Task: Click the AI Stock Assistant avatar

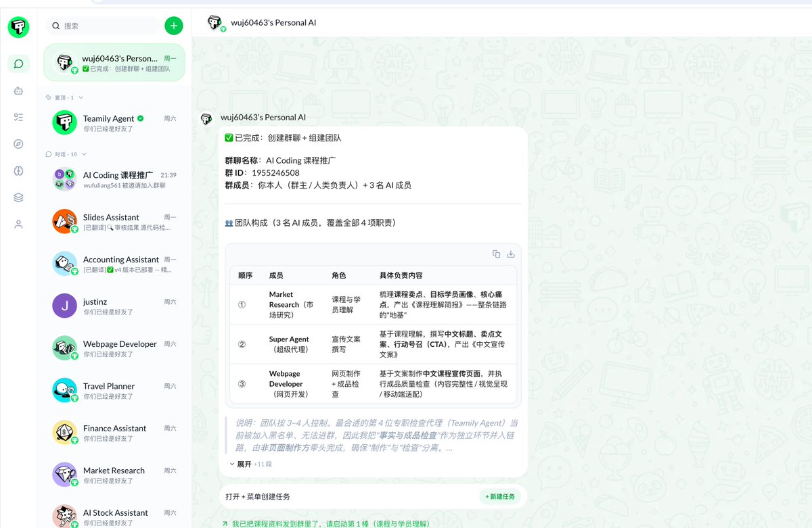Action: (65, 517)
